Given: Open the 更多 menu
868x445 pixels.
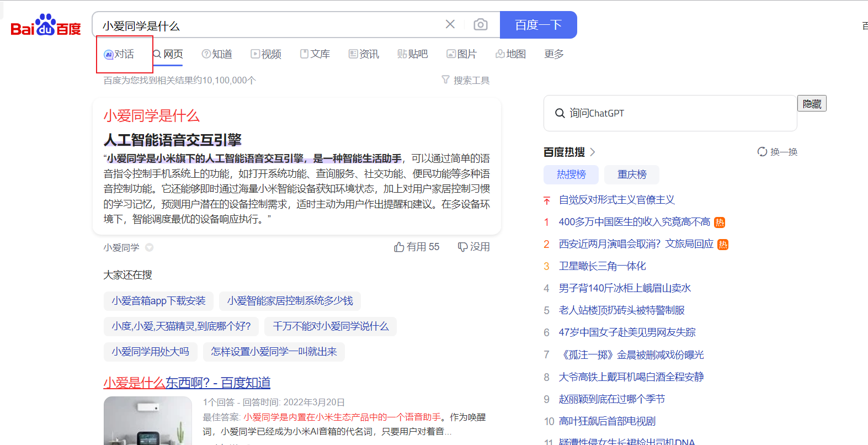Looking at the screenshot, I should [x=553, y=54].
